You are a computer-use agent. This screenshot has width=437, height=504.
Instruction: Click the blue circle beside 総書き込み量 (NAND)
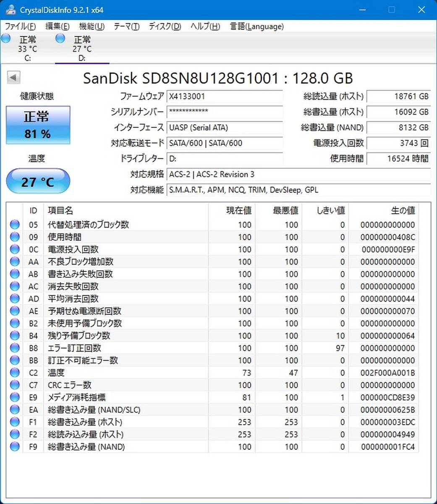pos(15,447)
